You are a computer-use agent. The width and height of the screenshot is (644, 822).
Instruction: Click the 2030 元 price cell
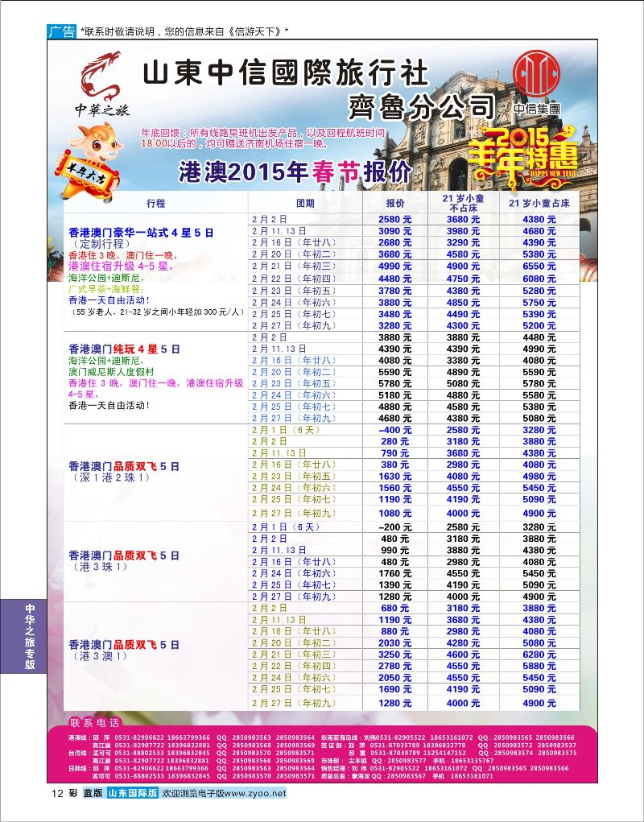click(395, 643)
